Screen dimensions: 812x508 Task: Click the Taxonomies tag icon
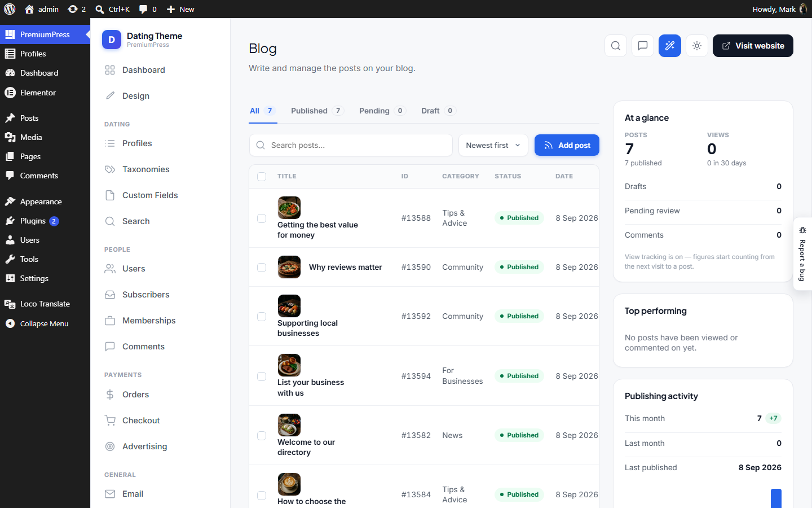tap(110, 169)
